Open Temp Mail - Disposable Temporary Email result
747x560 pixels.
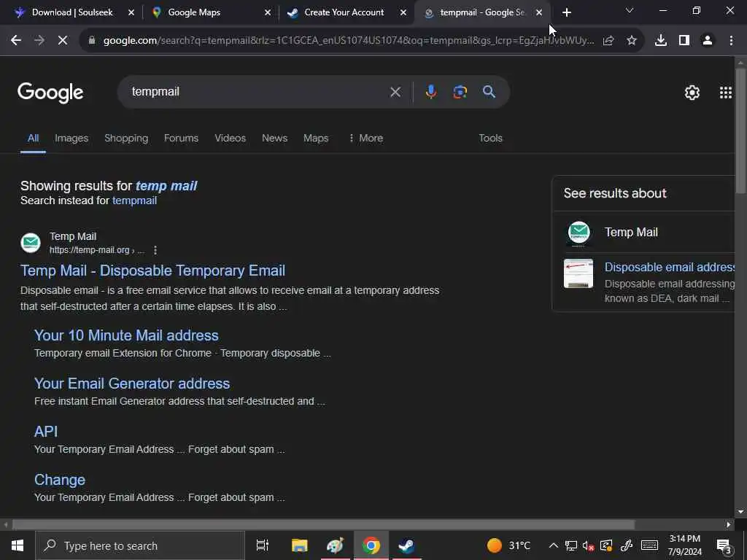point(153,271)
